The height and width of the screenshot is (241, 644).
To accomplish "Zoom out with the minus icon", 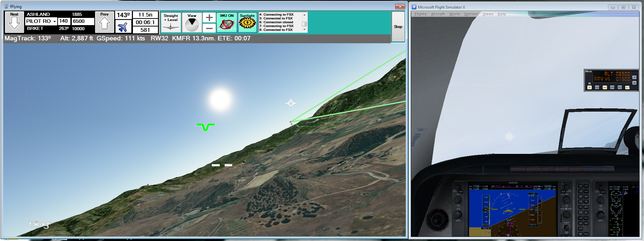I will pyautogui.click(x=209, y=28).
